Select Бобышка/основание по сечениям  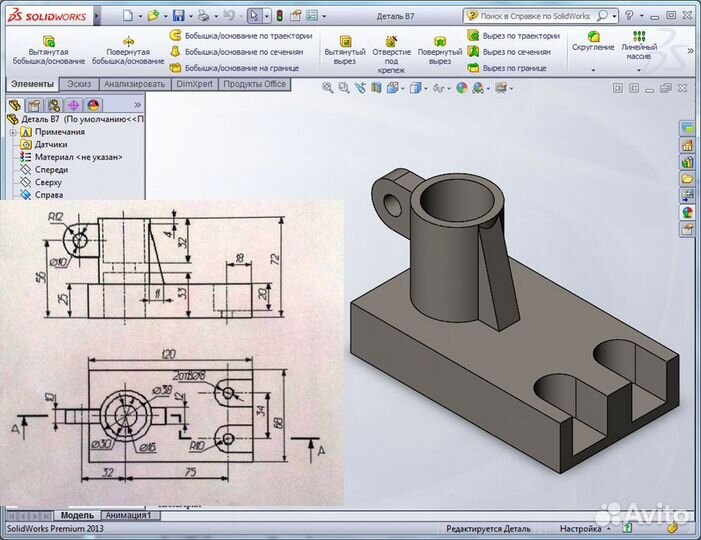236,52
